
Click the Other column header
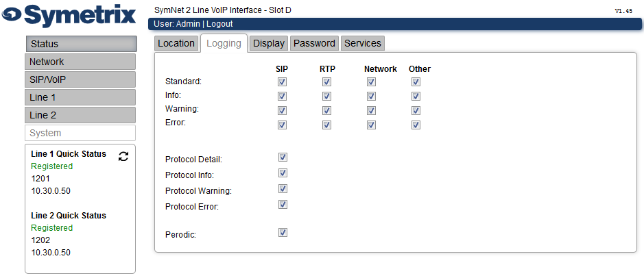pos(419,69)
